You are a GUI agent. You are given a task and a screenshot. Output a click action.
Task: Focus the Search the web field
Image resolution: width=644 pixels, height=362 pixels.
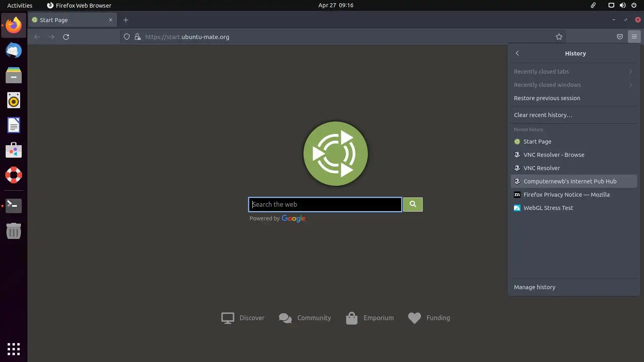325,204
